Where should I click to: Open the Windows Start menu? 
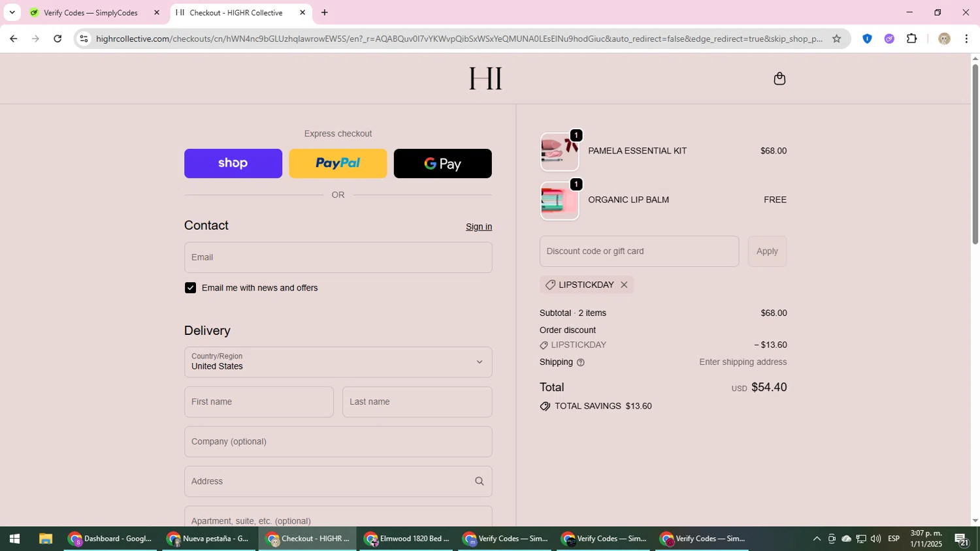14,539
